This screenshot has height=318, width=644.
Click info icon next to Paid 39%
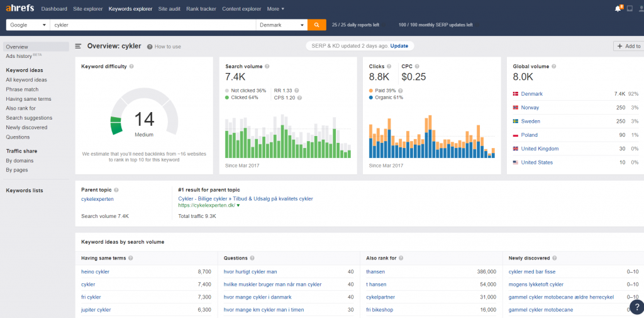(x=401, y=91)
